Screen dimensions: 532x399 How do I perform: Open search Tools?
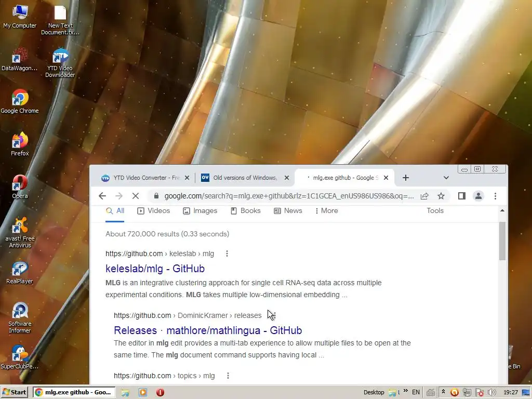pos(435,211)
